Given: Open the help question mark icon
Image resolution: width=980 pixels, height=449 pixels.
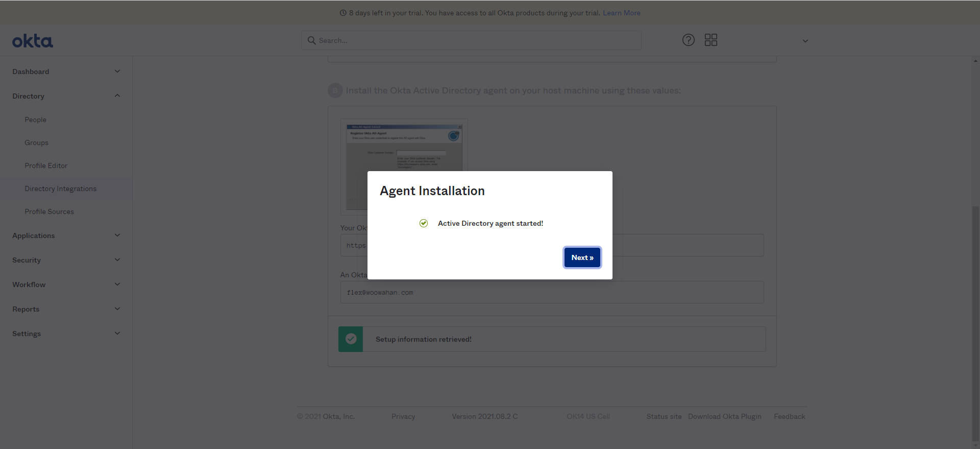Looking at the screenshot, I should point(689,40).
